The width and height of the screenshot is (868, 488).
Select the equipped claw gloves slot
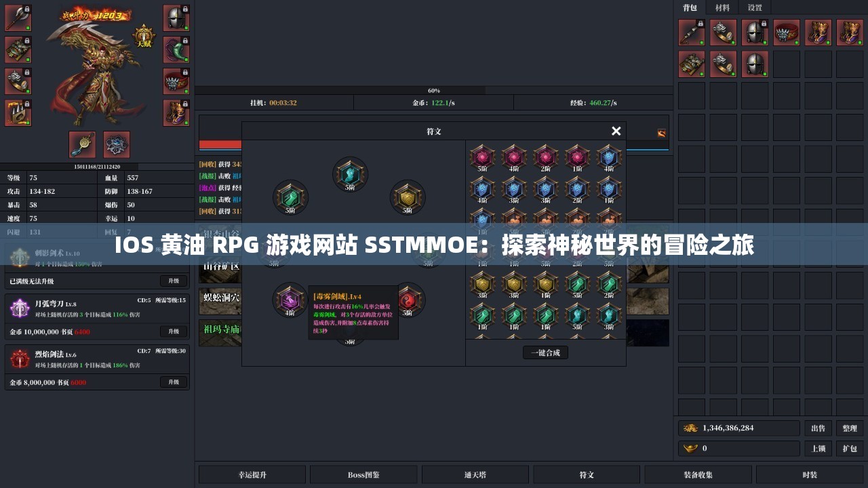(x=18, y=113)
